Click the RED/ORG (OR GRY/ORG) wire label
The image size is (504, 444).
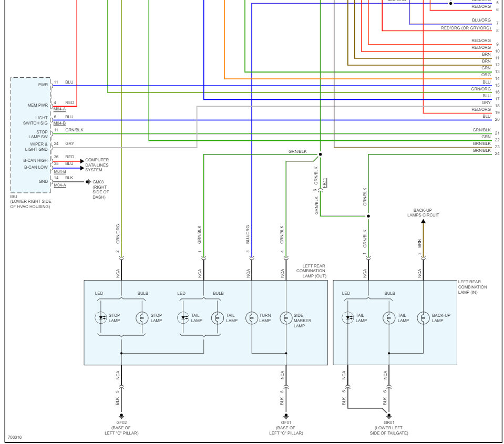coord(466,28)
